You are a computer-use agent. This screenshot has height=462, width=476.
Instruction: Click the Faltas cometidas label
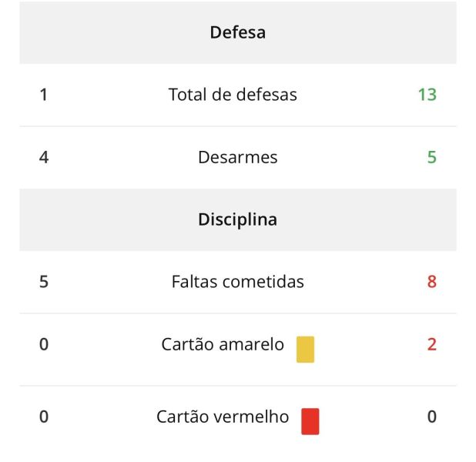point(237,282)
